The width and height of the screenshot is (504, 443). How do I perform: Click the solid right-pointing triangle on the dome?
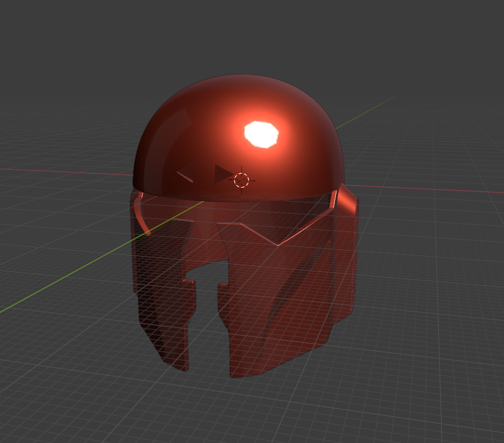pyautogui.click(x=224, y=174)
